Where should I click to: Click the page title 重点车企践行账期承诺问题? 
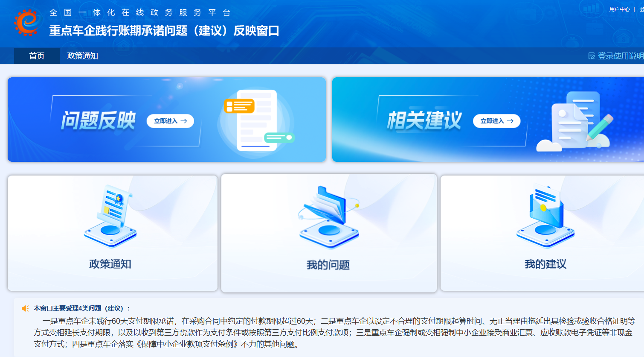tap(164, 31)
